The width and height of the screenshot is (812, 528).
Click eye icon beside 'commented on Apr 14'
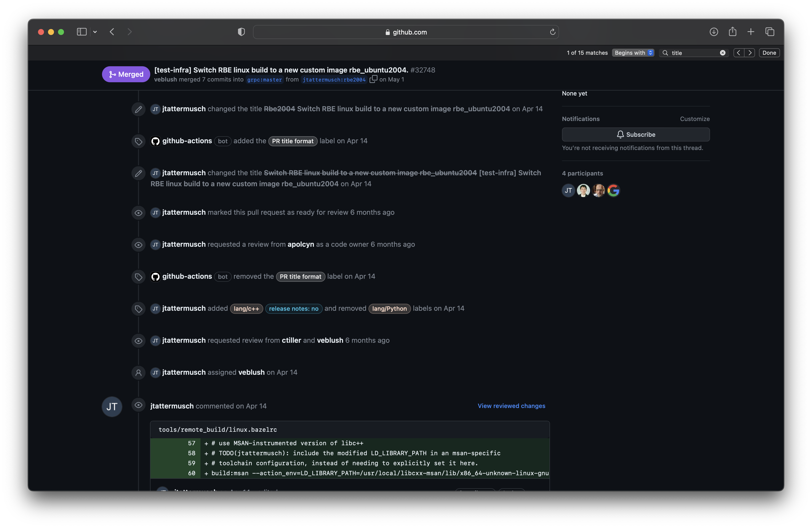[138, 405]
